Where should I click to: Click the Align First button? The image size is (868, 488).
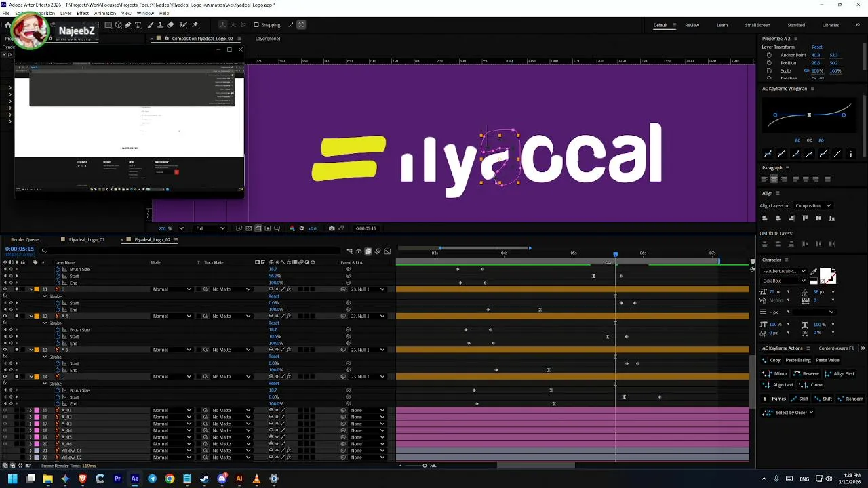tap(840, 374)
